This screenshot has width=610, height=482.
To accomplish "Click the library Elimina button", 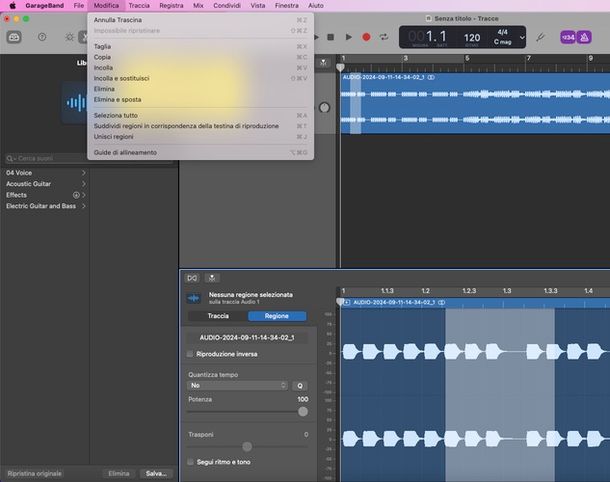I will (119, 473).
